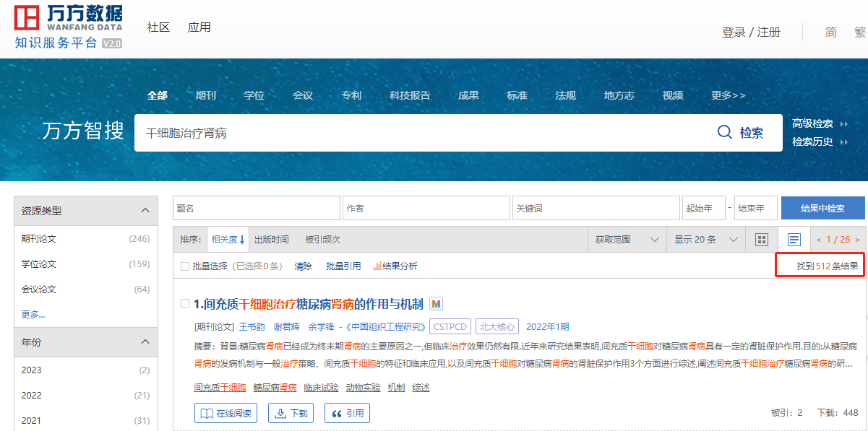Screen dimensions: 868x431
Task: Open online reading for first article
Action: (227, 414)
